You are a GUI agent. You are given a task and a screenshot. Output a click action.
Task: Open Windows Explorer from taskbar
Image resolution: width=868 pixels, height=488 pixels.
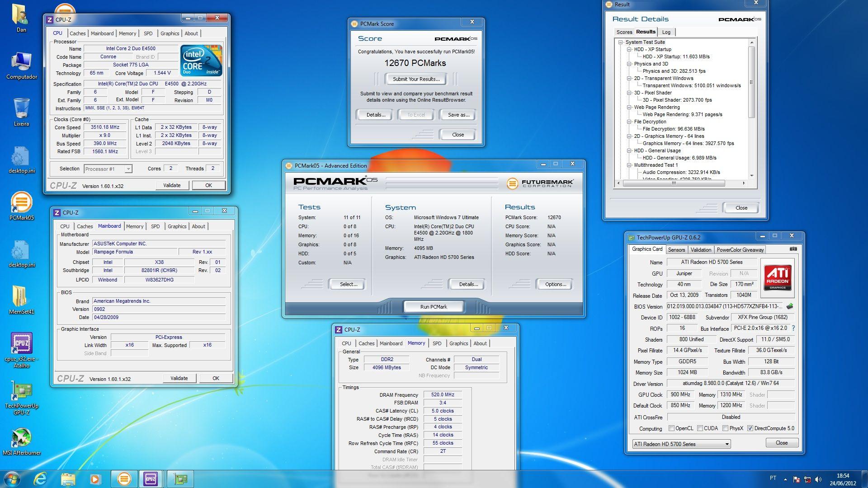point(68,479)
